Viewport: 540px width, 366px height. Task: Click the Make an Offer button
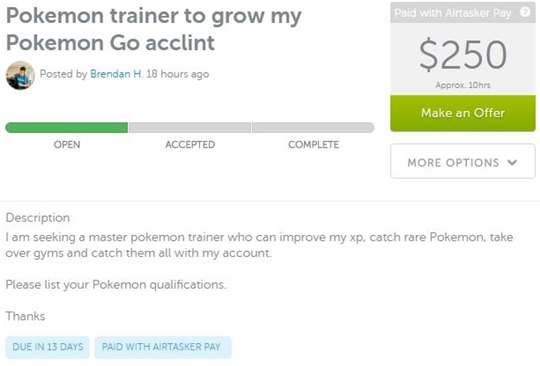tap(463, 113)
